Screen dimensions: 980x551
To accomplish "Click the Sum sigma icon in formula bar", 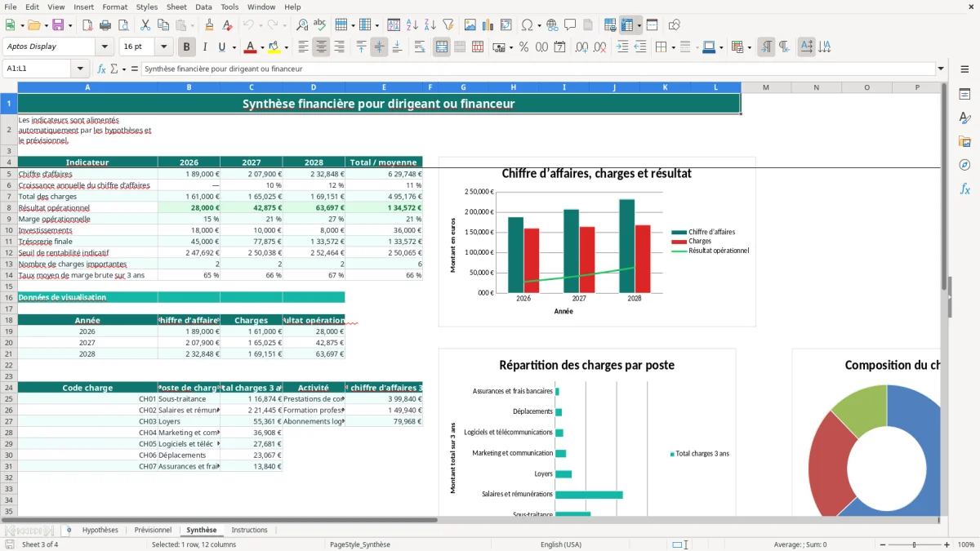I will pyautogui.click(x=114, y=69).
